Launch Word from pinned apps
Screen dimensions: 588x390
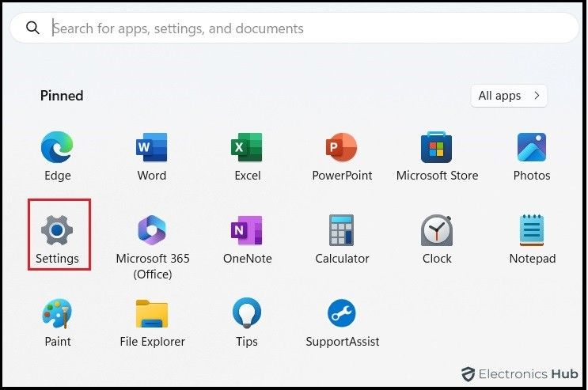pyautogui.click(x=151, y=147)
